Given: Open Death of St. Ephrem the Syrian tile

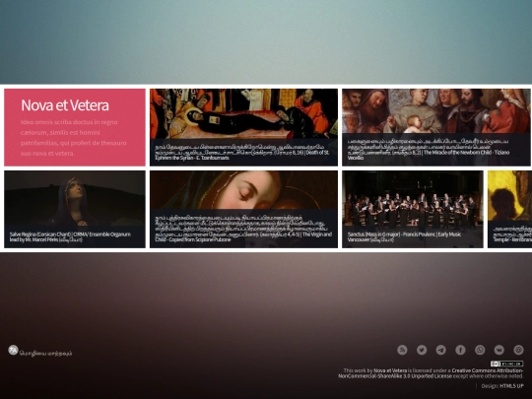Looking at the screenshot, I should (243, 127).
